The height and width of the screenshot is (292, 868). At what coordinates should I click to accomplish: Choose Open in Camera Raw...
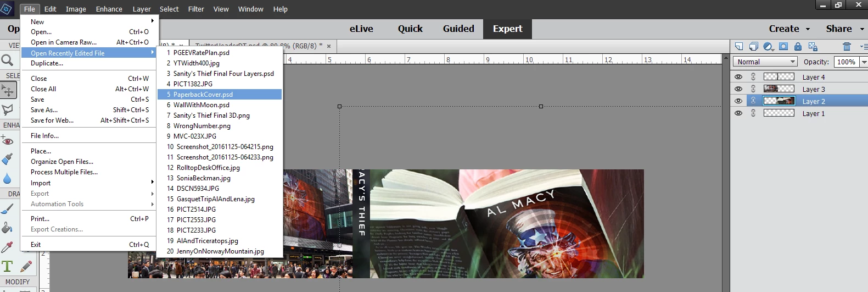90,42
